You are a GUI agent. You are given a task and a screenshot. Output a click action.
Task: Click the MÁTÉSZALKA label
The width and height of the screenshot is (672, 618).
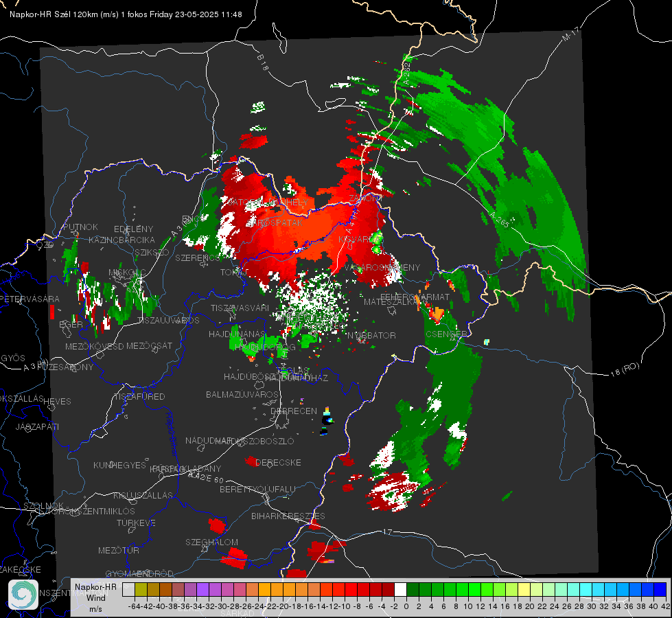[x=391, y=302]
